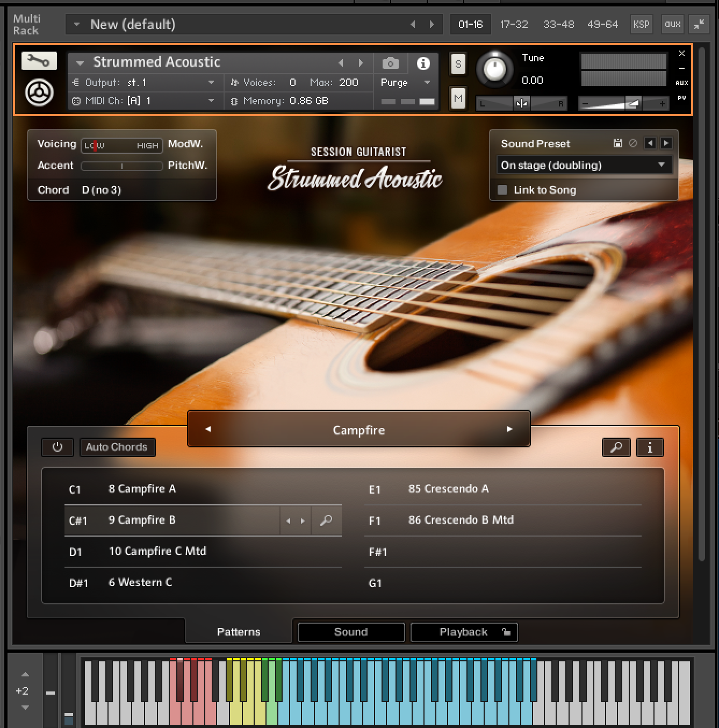719x728 pixels.
Task: Enable the Link to Song checkbox
Action: tap(502, 190)
